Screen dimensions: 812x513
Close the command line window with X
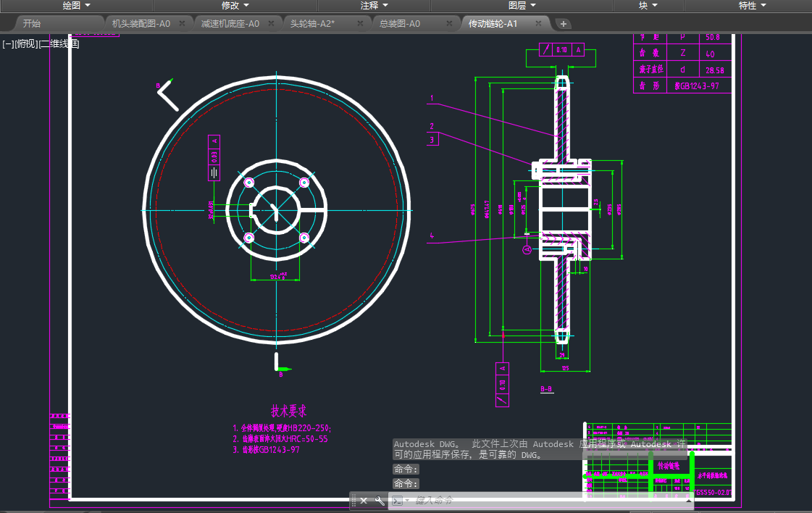click(x=364, y=501)
